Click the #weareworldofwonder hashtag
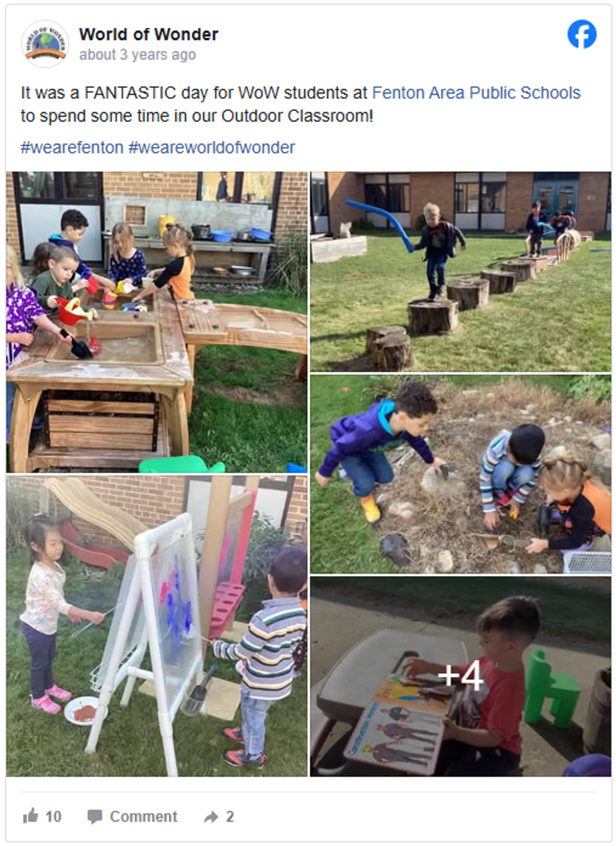Image resolution: width=616 pixels, height=846 pixels. pos(212,147)
